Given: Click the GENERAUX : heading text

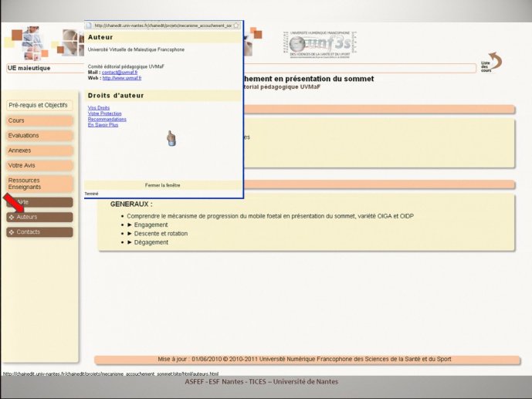Looking at the screenshot, I should tap(131, 205).
